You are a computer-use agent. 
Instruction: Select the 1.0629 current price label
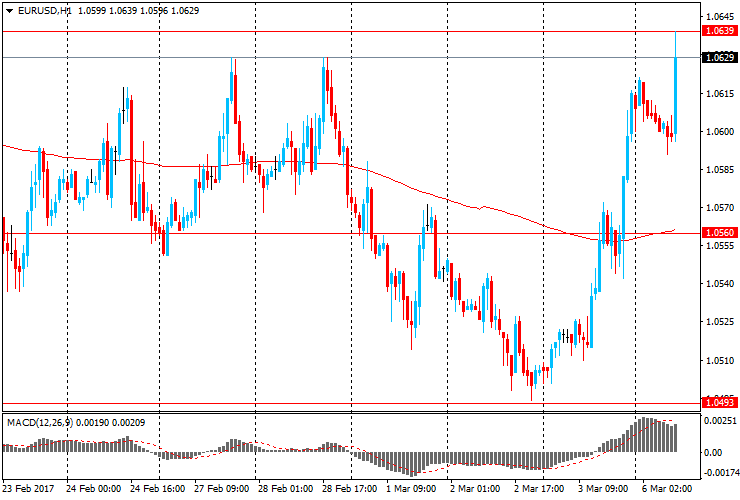(x=720, y=58)
